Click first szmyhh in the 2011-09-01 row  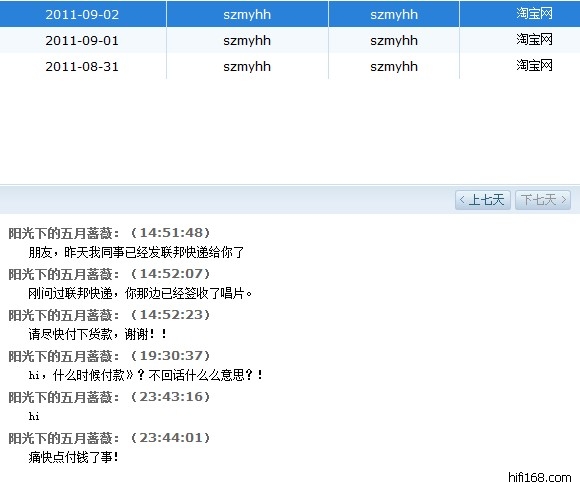[247, 41]
